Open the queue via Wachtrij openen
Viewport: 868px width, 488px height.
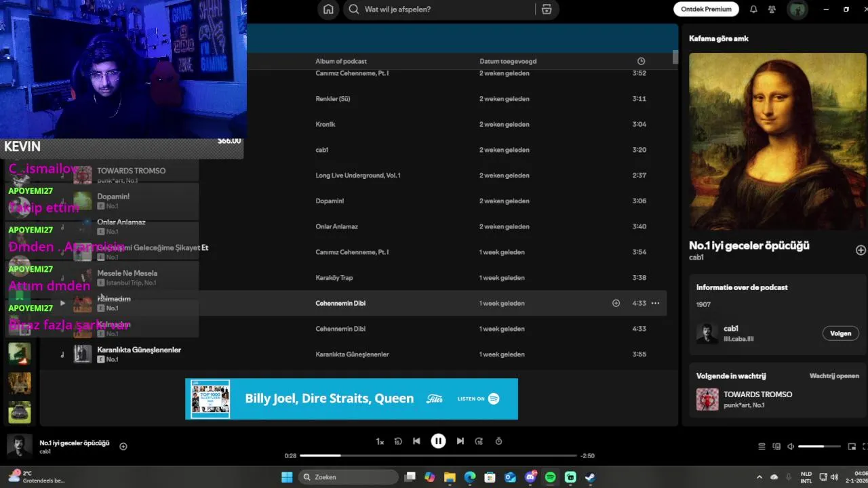coord(834,375)
